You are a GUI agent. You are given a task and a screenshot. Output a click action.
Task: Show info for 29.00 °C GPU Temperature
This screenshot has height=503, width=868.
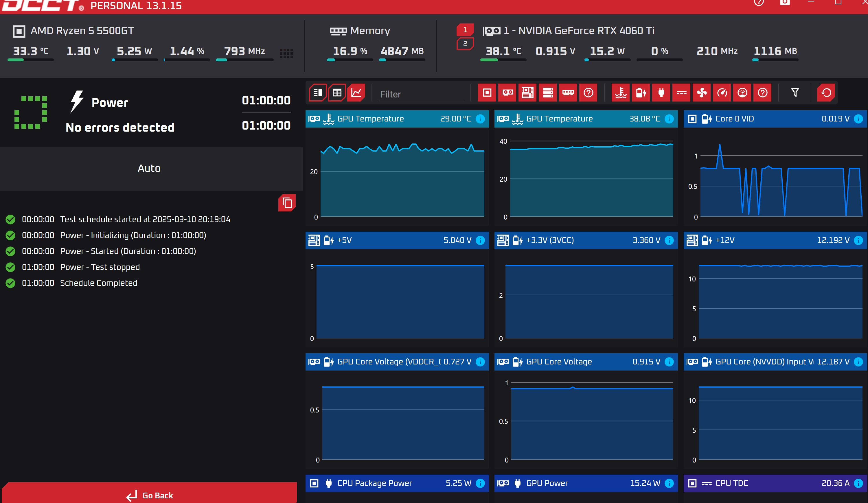pos(480,119)
